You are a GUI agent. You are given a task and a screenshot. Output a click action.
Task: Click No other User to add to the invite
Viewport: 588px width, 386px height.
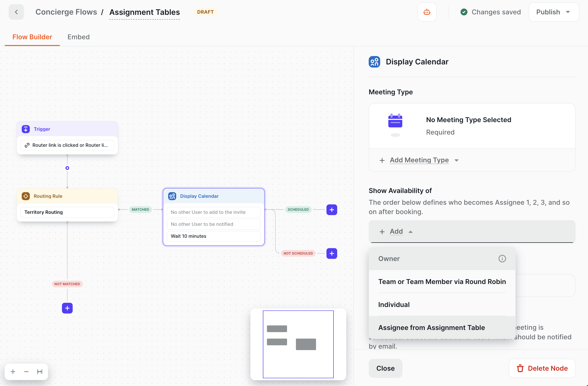[214, 212]
